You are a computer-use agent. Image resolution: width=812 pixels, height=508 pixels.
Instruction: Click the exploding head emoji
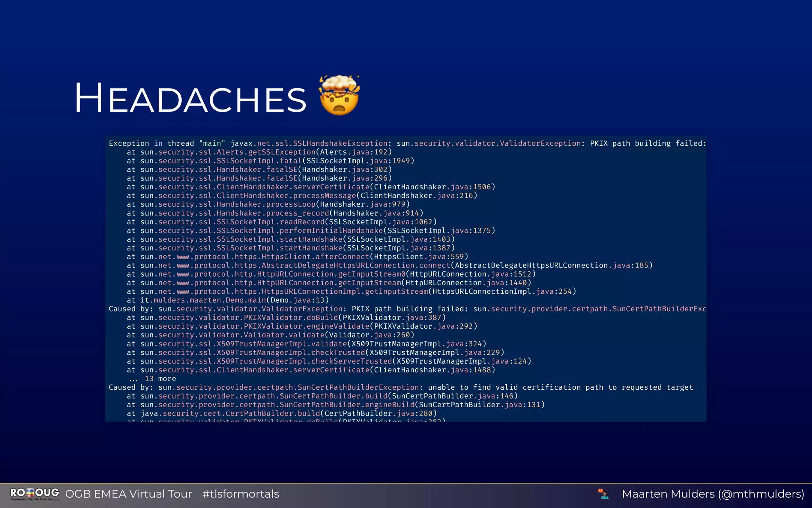pyautogui.click(x=339, y=95)
